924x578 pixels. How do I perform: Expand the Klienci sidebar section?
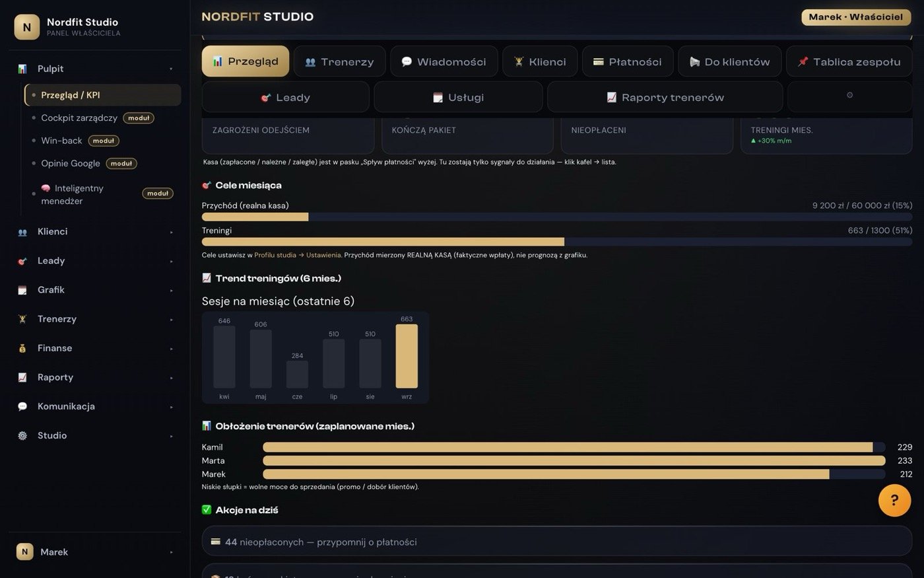pos(171,232)
